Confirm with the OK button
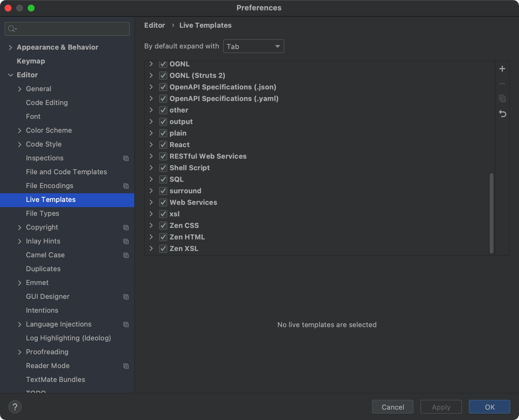Image resolution: width=519 pixels, height=420 pixels. (x=489, y=407)
